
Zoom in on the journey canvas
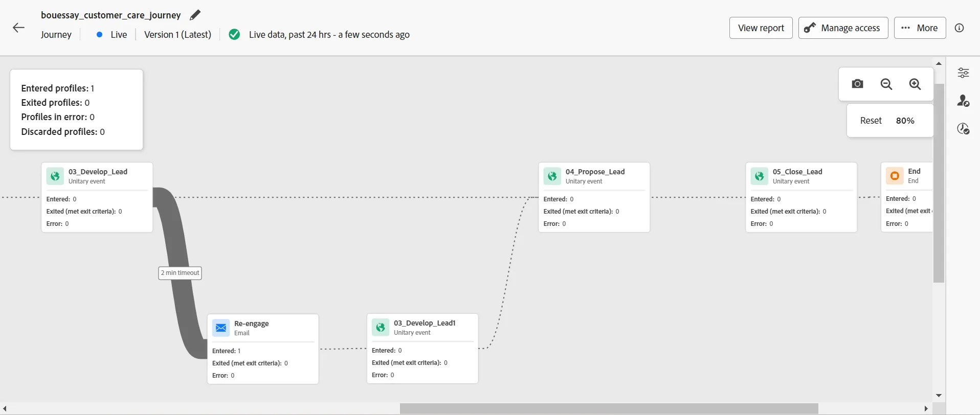(x=915, y=84)
